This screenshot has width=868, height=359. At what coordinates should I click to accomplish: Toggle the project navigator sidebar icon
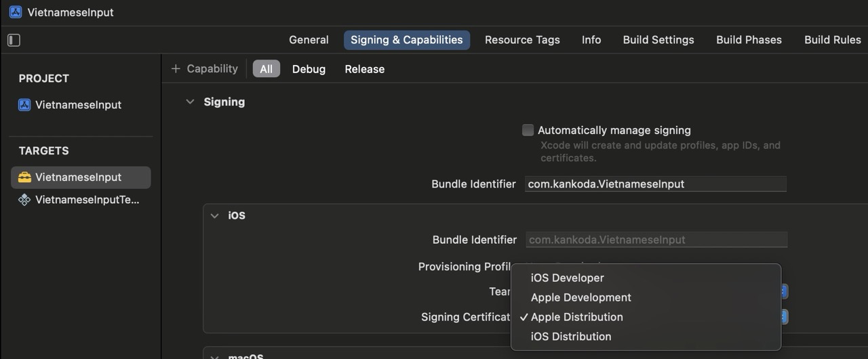pos(14,40)
